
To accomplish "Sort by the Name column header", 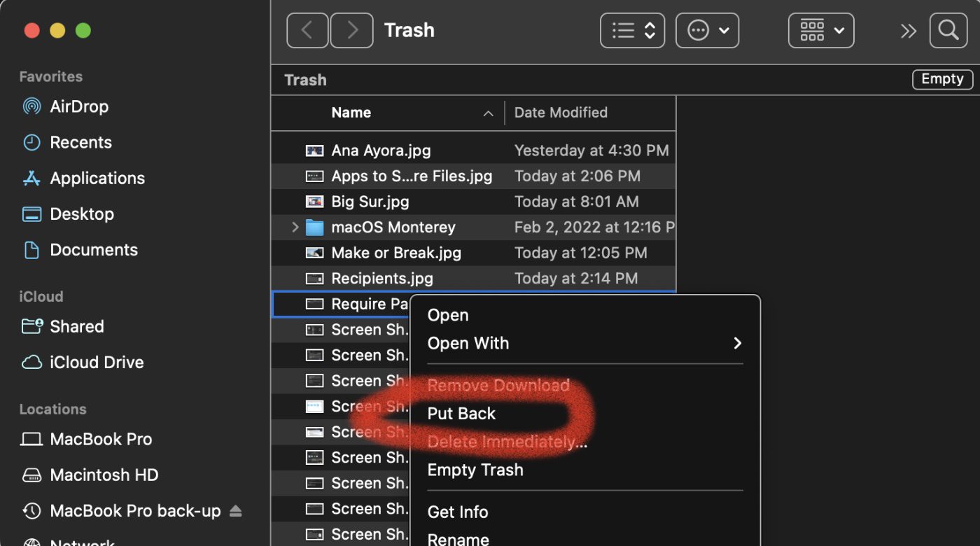I will click(x=351, y=113).
